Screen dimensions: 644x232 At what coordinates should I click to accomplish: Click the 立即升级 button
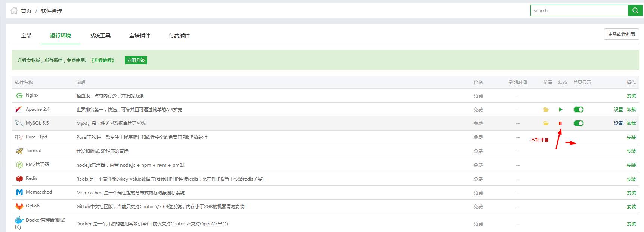point(136,60)
